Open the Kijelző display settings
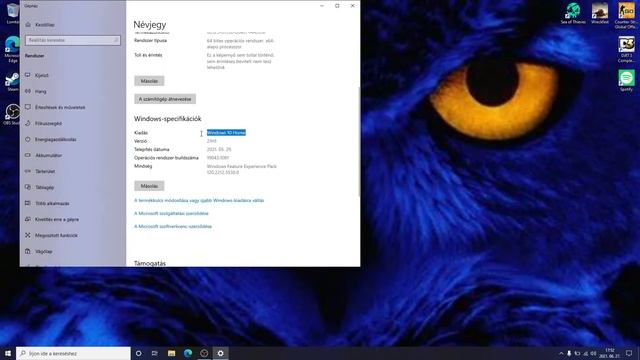Image resolution: width=640 pixels, height=360 pixels. pyautogui.click(x=42, y=75)
